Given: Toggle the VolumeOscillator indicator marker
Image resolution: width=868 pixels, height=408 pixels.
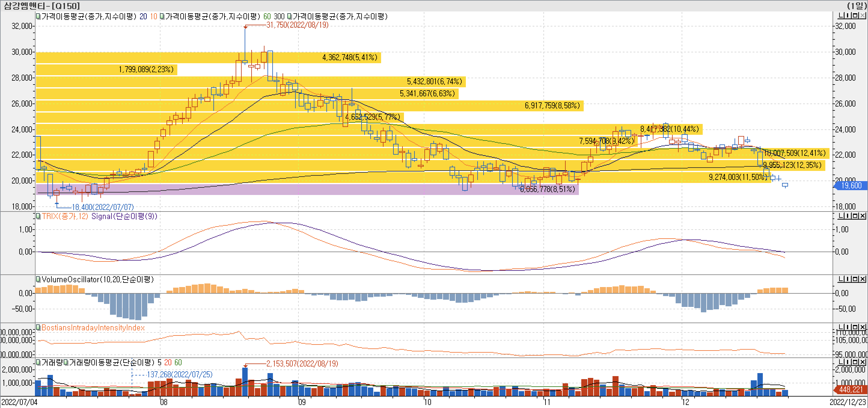Looking at the screenshot, I should (x=38, y=279).
